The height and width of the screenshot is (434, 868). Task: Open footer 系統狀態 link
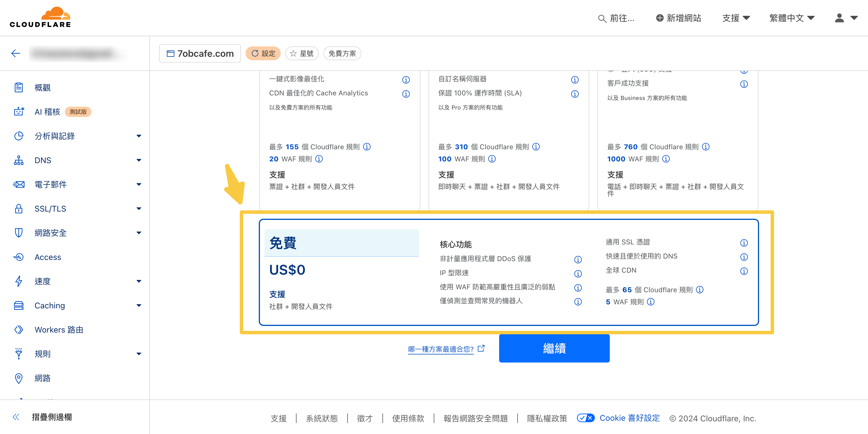(x=322, y=418)
